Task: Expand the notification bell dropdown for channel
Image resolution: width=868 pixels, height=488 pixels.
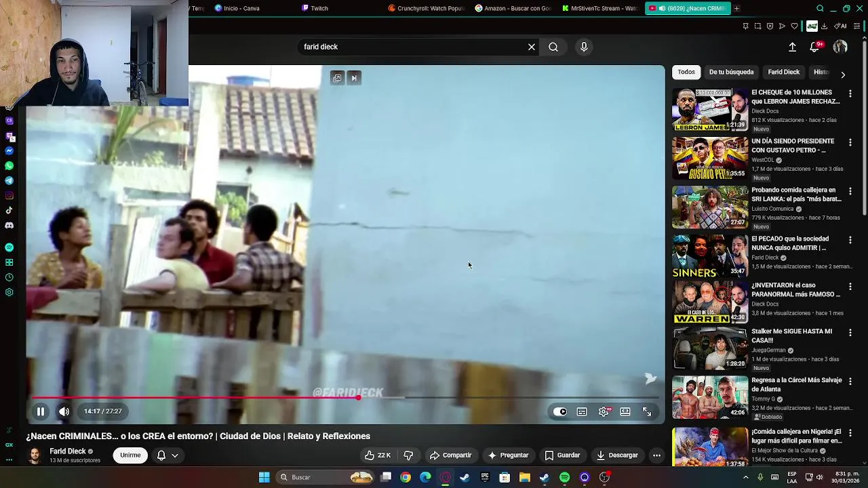Action: pos(167,455)
